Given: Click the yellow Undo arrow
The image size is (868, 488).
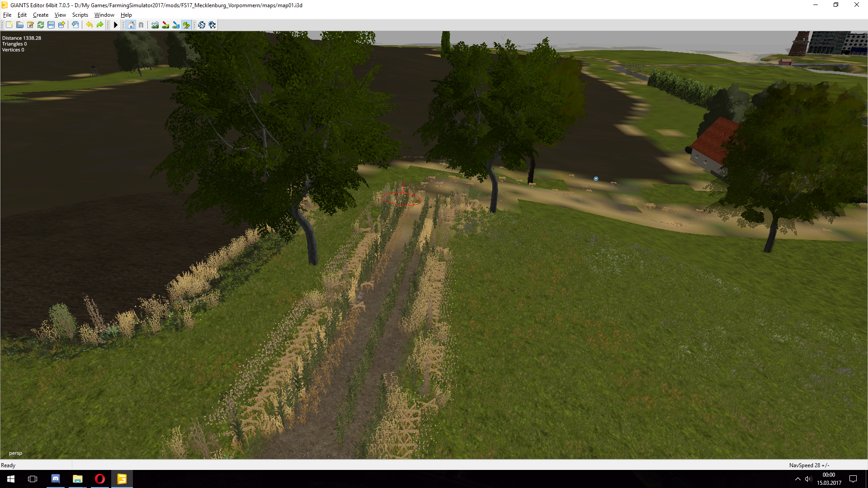Looking at the screenshot, I should 90,25.
